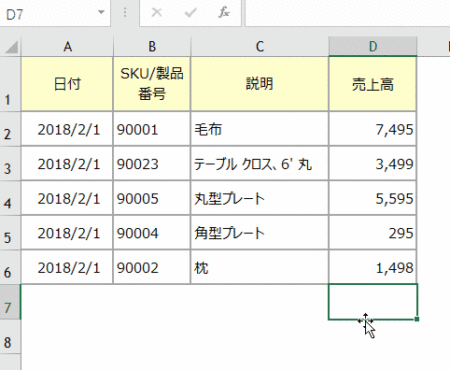Select cell with SKU 90002

point(152,267)
